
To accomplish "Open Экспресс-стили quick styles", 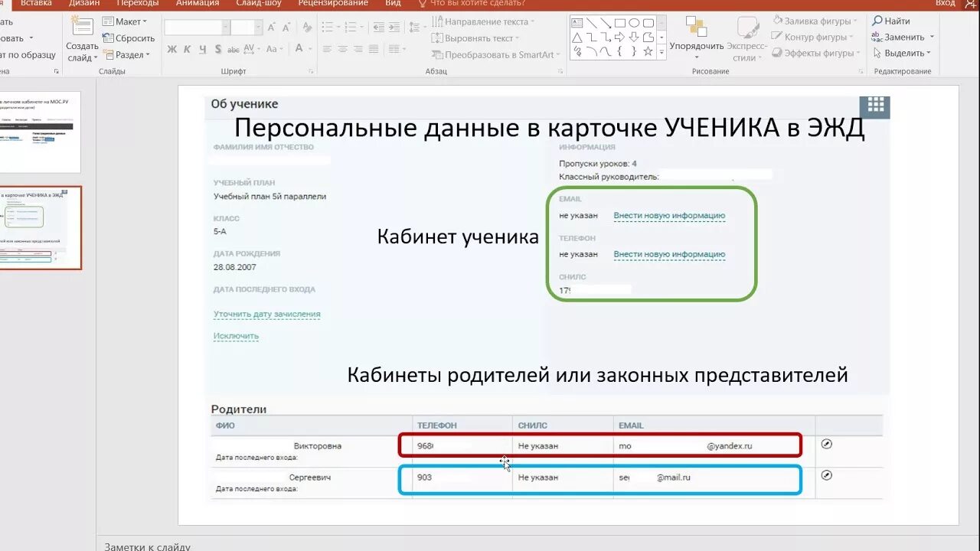I will tap(746, 39).
